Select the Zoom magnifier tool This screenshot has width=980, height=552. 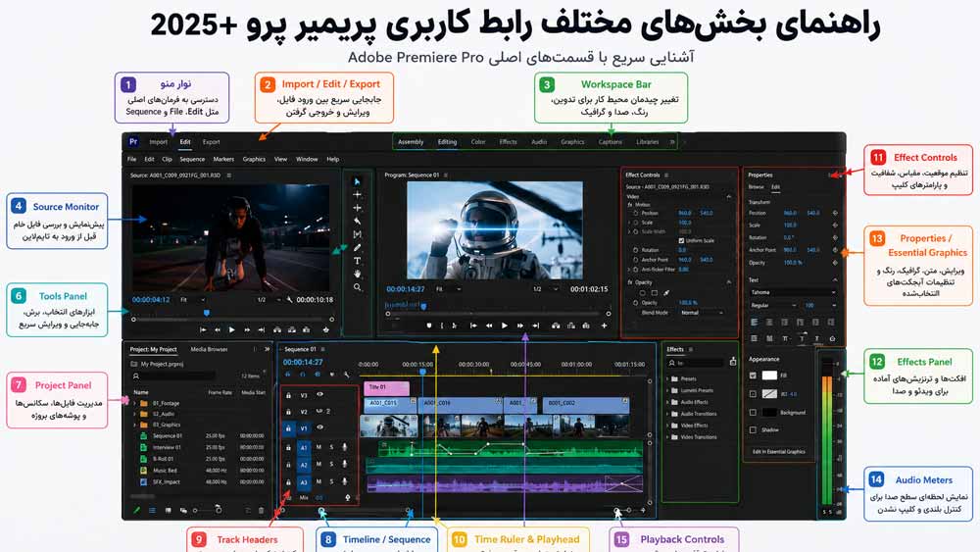tap(357, 287)
